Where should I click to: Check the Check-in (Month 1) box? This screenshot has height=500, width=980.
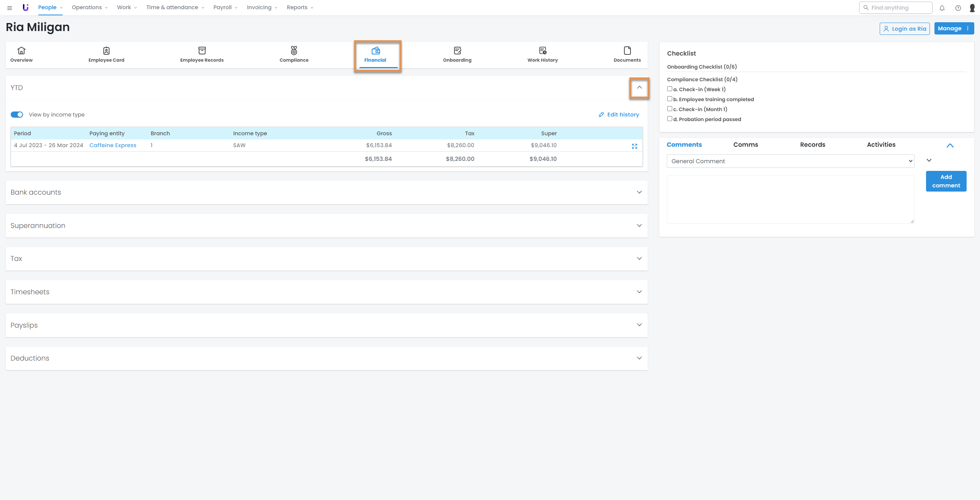click(x=670, y=109)
